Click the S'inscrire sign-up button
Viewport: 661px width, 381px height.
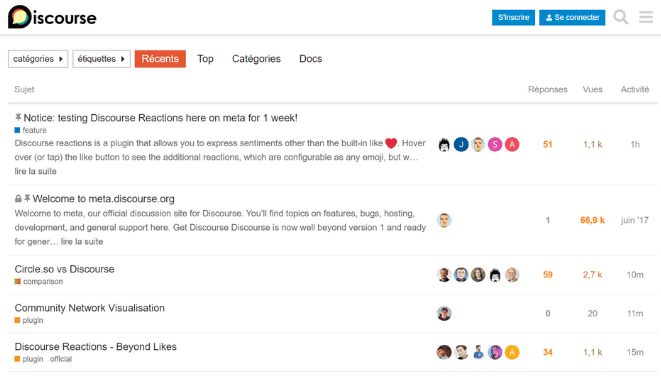[x=513, y=17]
